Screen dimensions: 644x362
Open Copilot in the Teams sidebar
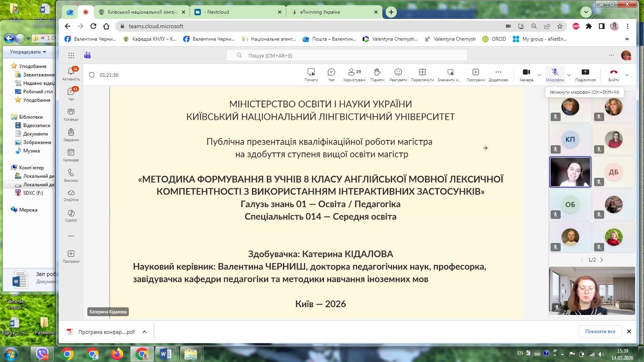(71, 216)
